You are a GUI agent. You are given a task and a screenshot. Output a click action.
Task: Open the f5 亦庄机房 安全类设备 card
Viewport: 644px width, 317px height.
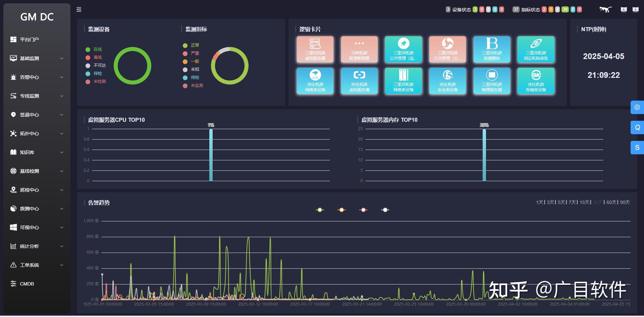(x=447, y=81)
